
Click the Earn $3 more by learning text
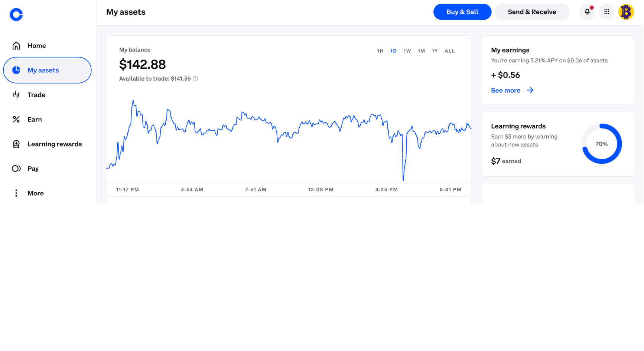524,140
